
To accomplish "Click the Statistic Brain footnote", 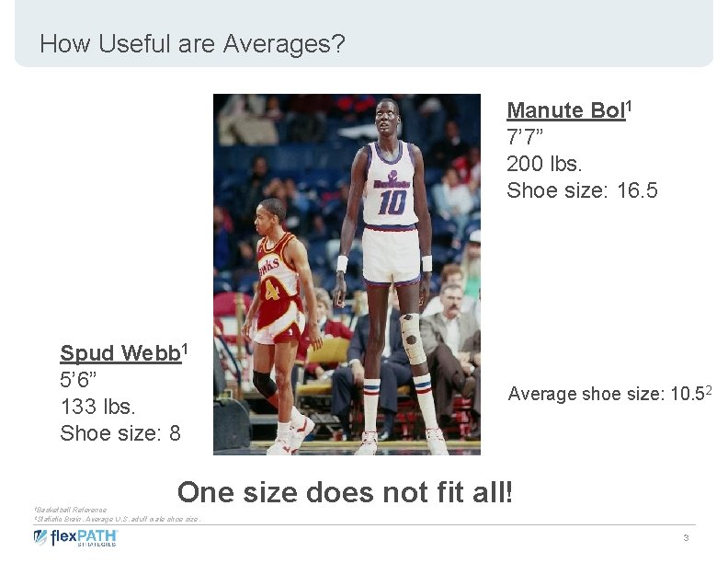I will (117, 519).
